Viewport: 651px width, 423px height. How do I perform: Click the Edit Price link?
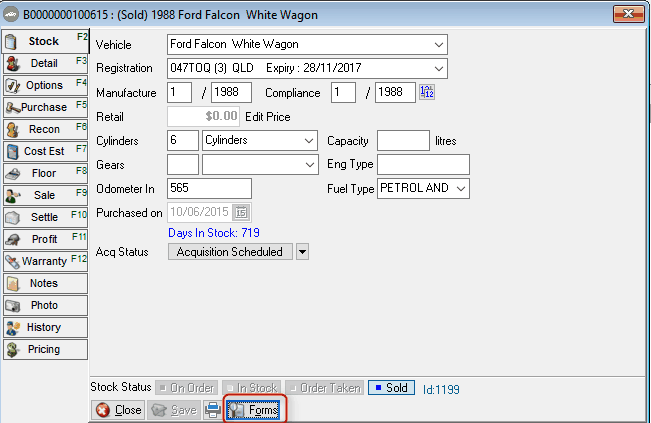click(x=268, y=117)
